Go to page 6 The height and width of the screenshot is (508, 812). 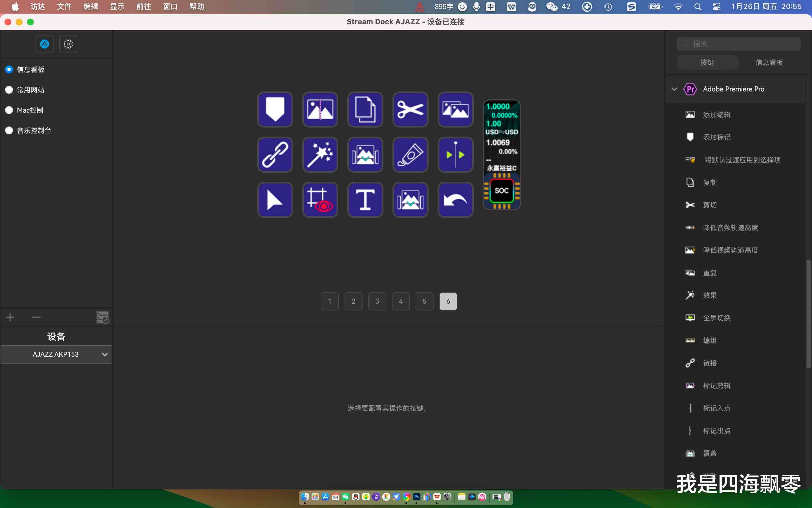click(x=448, y=301)
